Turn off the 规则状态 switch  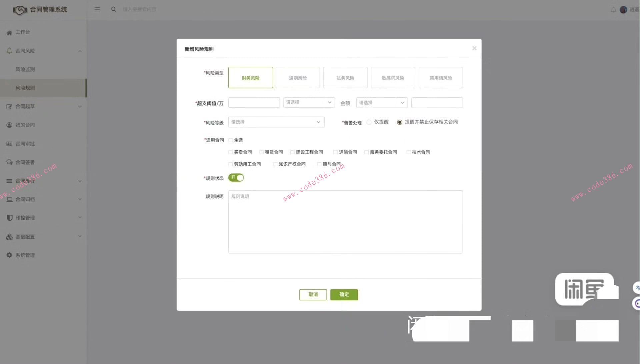point(236,178)
